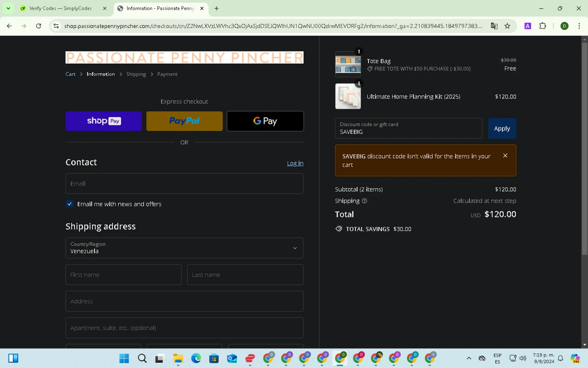Click the Address input field
The height and width of the screenshot is (368, 588).
(x=184, y=301)
